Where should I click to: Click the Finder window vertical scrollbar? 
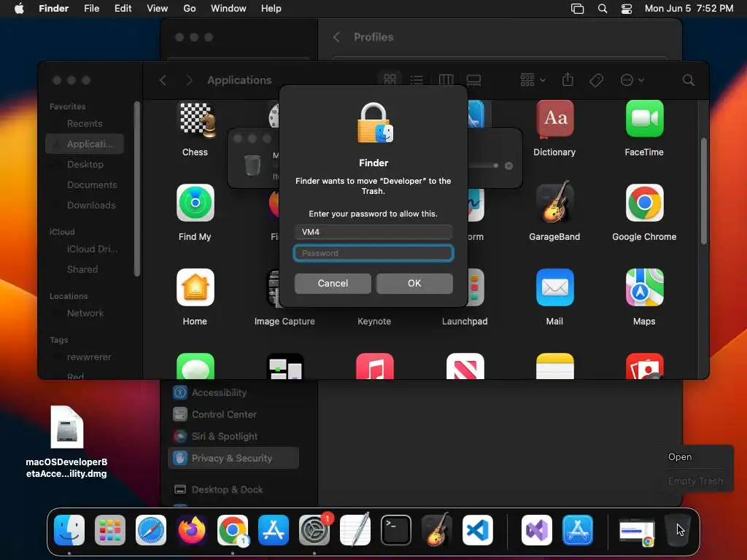704,192
